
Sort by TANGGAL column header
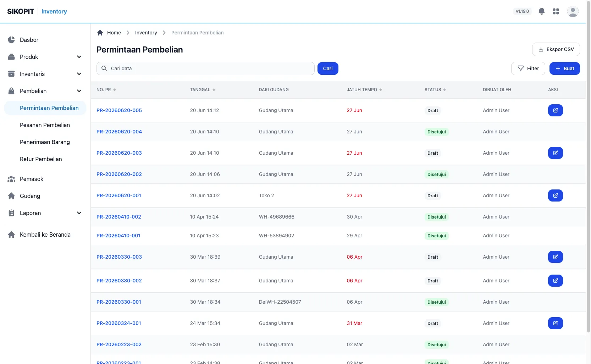[203, 90]
